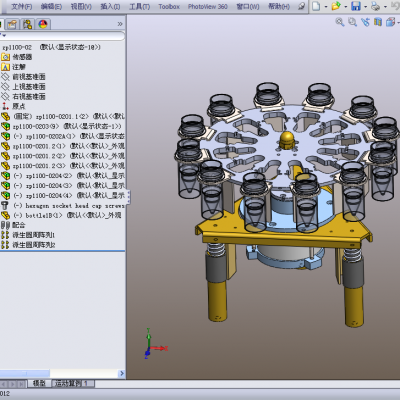Click the undo arrow icon

point(396,6)
